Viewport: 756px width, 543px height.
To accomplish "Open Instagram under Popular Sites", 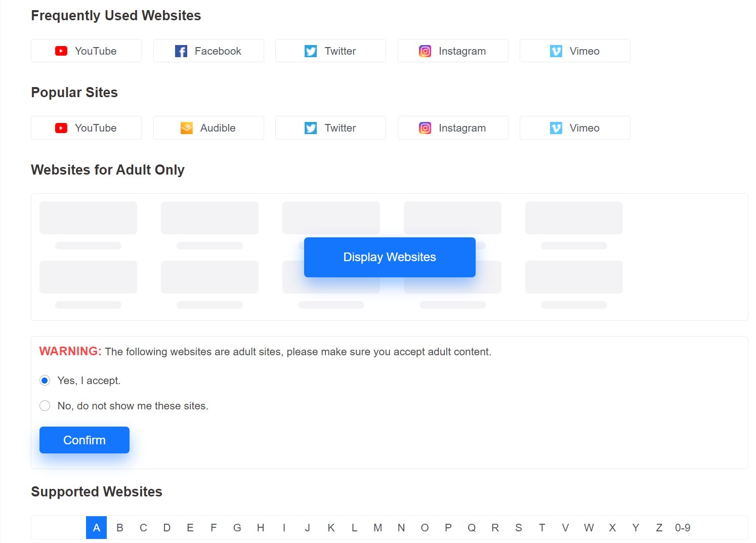I will click(x=453, y=128).
